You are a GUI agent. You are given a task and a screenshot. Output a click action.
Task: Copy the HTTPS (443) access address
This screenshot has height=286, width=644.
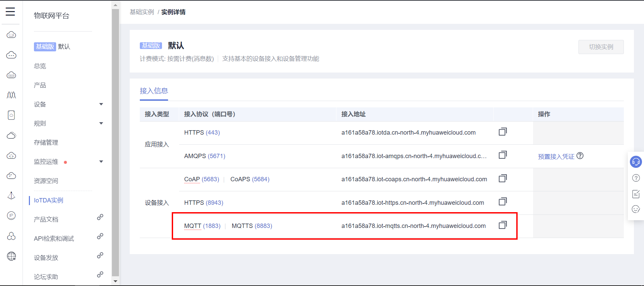(x=503, y=132)
